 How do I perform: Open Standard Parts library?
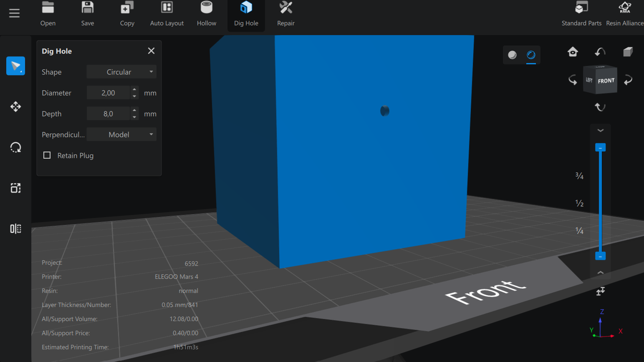tap(581, 14)
